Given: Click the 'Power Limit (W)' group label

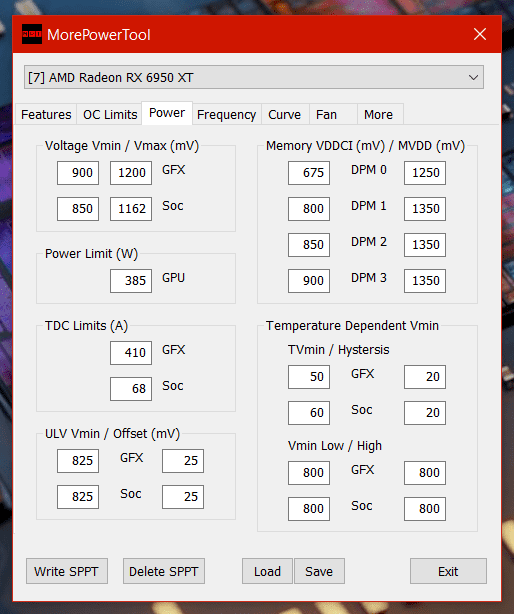Looking at the screenshot, I should tap(91, 254).
